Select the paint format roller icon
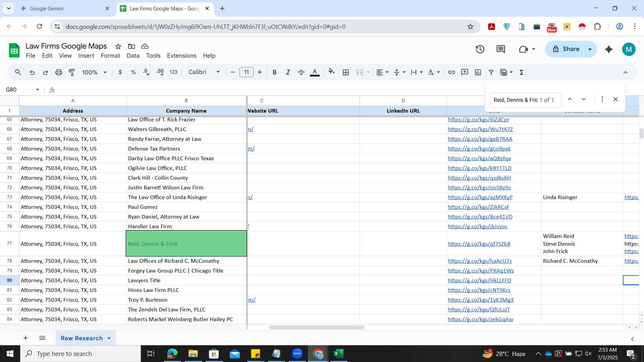 pos(72,72)
